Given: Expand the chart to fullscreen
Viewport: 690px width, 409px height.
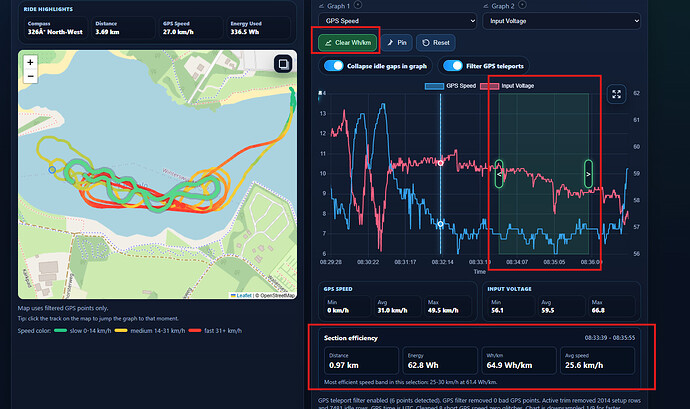Looking at the screenshot, I should tap(617, 94).
